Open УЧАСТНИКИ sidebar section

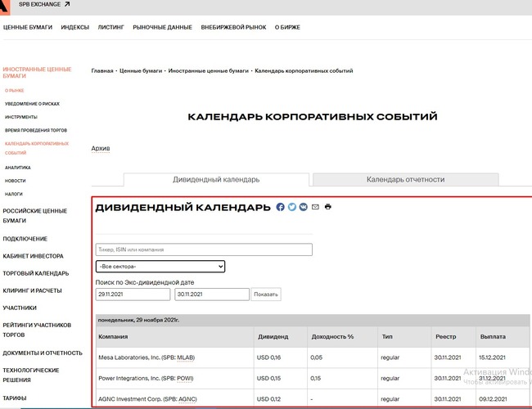[x=20, y=308]
